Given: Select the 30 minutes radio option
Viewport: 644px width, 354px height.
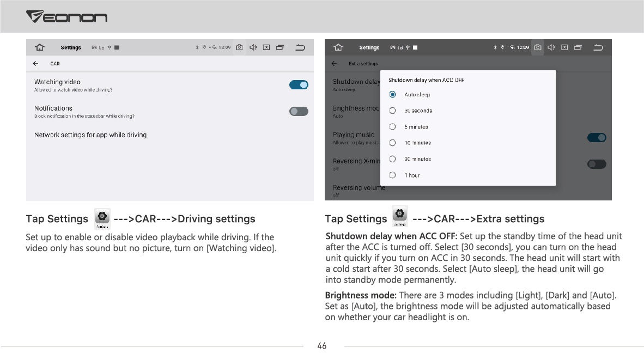Looking at the screenshot, I should 393,159.
